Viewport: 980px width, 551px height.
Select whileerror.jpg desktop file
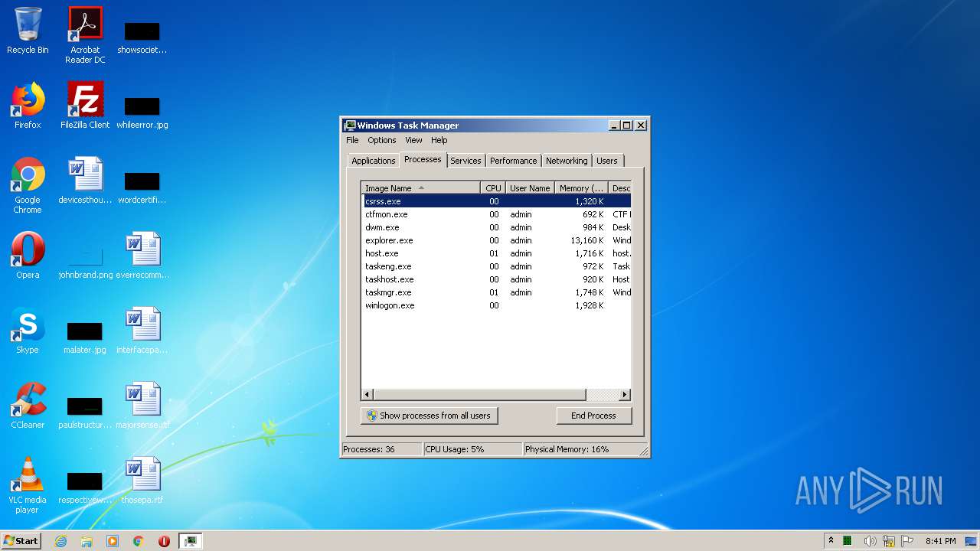click(142, 112)
